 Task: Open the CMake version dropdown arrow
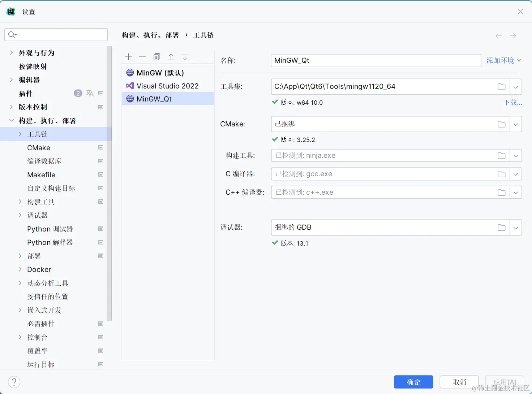pyautogui.click(x=516, y=124)
